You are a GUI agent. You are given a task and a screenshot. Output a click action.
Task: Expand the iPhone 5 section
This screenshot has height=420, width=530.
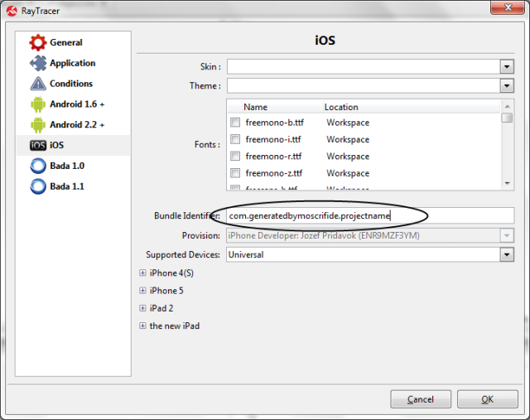[142, 291]
